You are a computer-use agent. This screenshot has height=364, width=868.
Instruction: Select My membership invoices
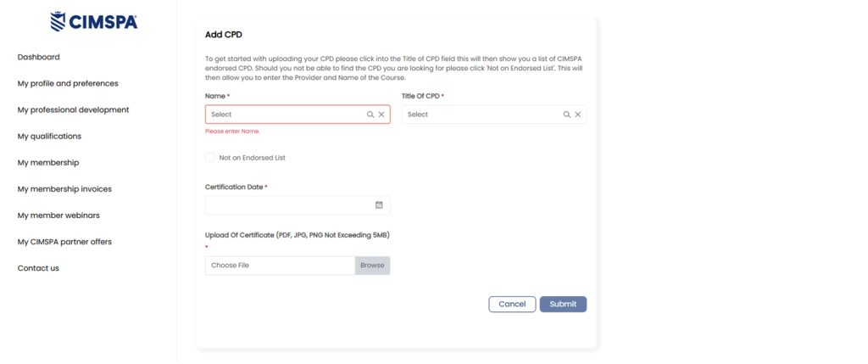64,189
